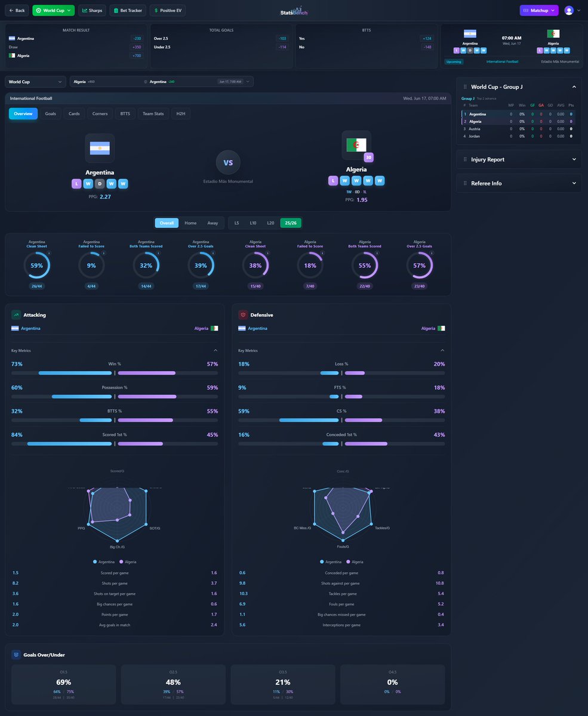The image size is (588, 716).
Task: Select the Home filter toggle
Action: (x=190, y=223)
